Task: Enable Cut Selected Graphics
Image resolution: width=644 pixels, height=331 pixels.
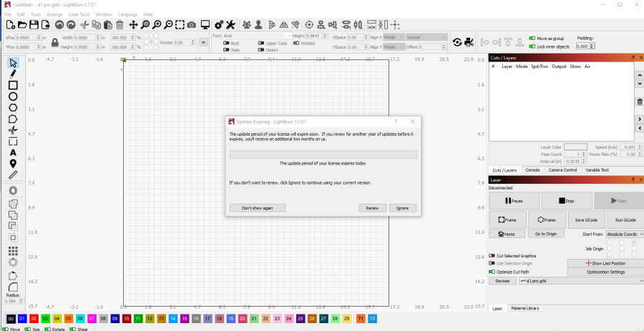Action: click(492, 255)
